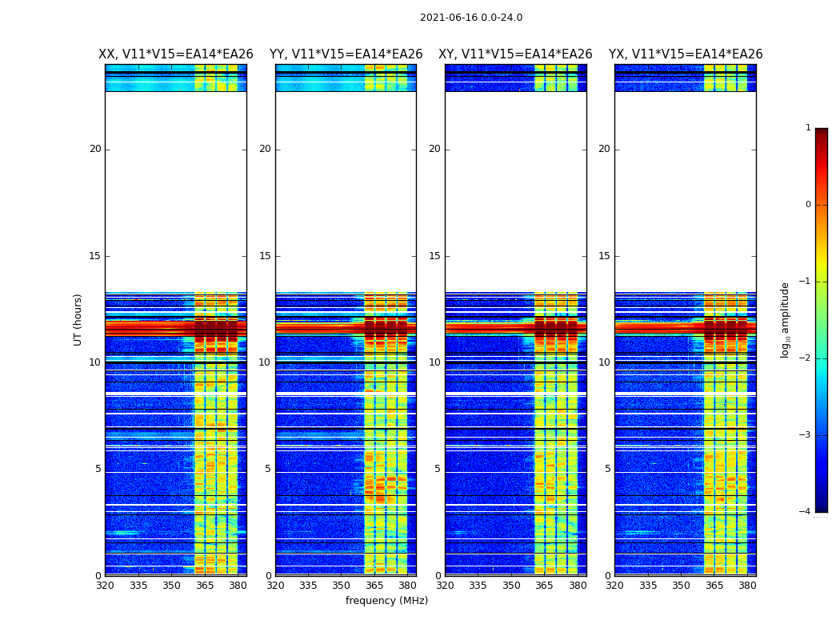Click the colorbar tick label −2
Screen dimensions: 840x640
pos(806,358)
